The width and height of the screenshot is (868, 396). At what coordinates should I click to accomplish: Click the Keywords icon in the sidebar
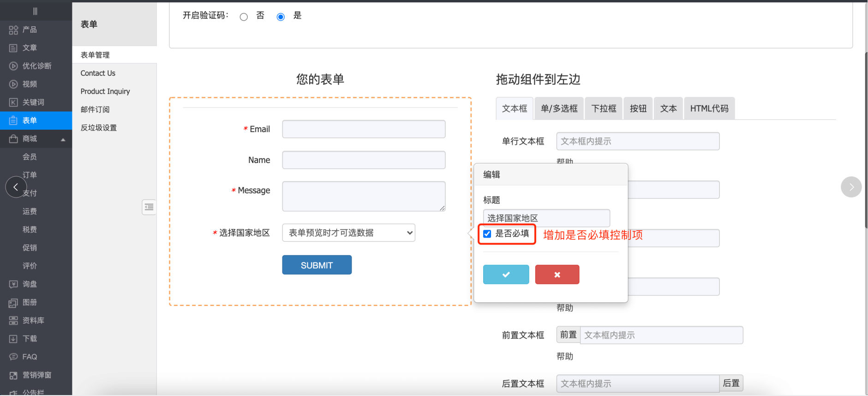coord(13,102)
